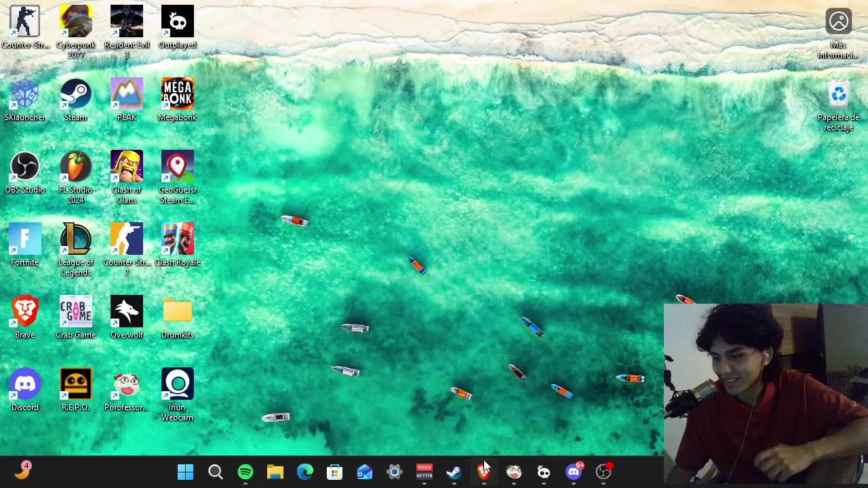Click the Más información wallpaper icon

click(x=839, y=32)
